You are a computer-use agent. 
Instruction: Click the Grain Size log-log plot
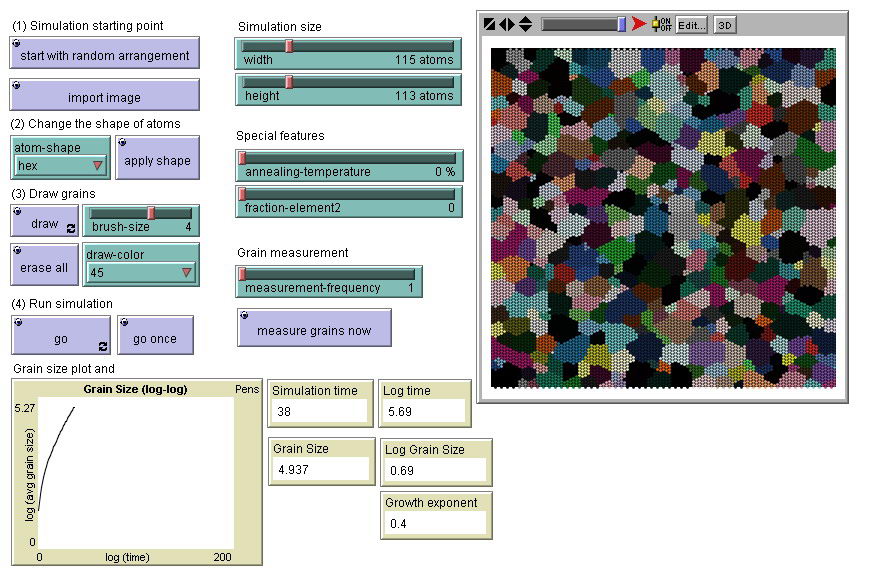135,471
